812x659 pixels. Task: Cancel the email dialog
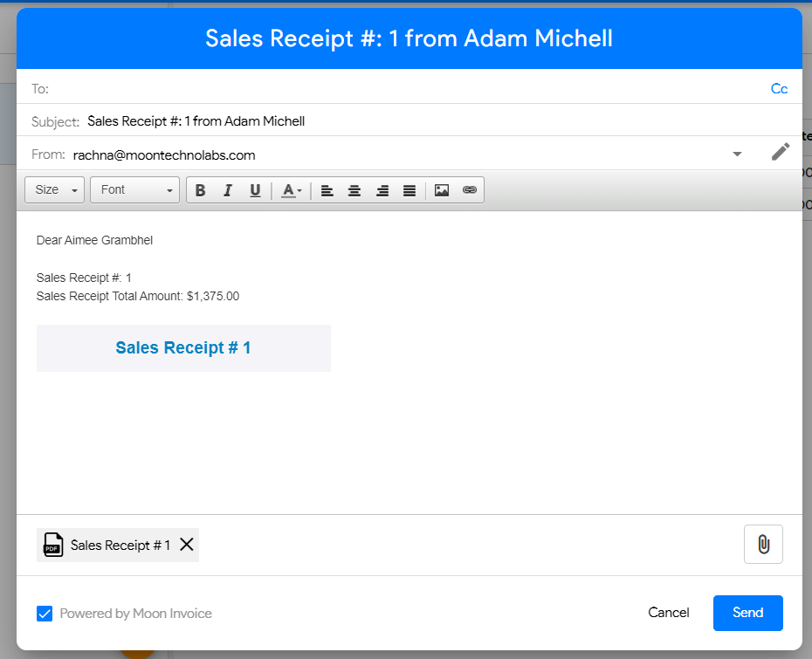click(669, 613)
